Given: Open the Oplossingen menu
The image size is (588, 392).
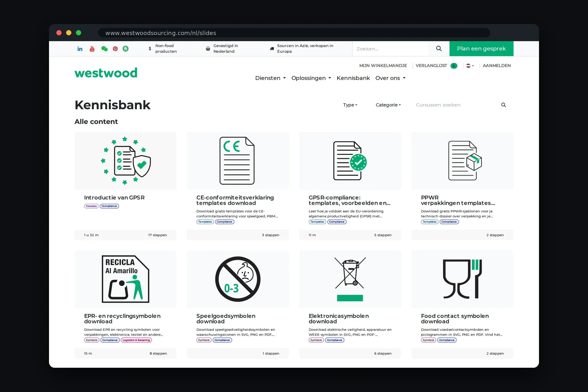Looking at the screenshot, I should click(311, 78).
